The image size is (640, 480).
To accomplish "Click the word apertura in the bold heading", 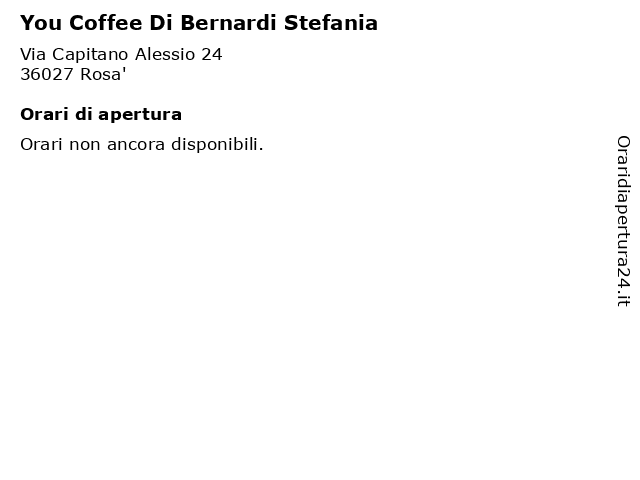I will 140,115.
